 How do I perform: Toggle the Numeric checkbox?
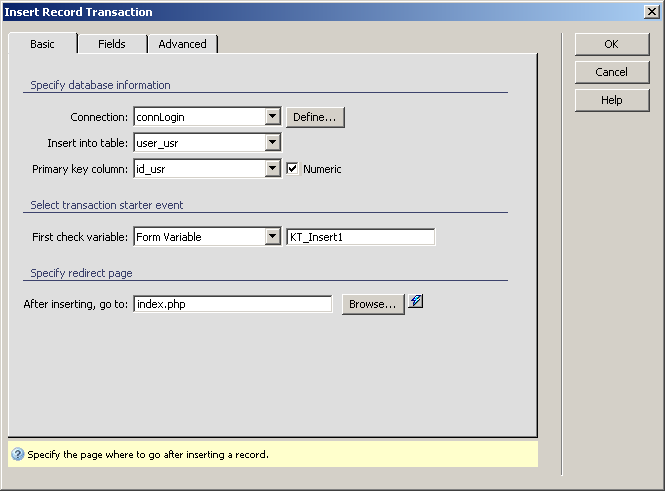293,169
